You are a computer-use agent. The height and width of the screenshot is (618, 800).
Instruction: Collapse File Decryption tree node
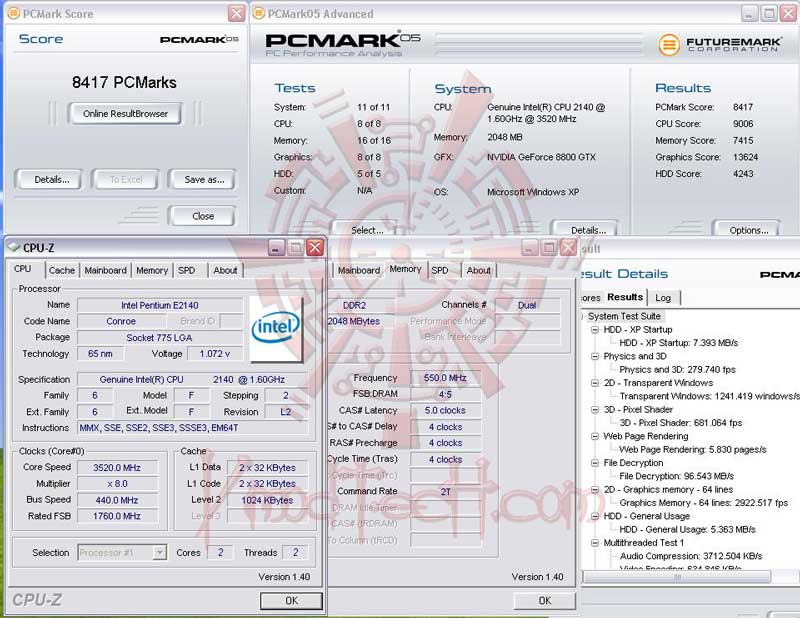(594, 462)
